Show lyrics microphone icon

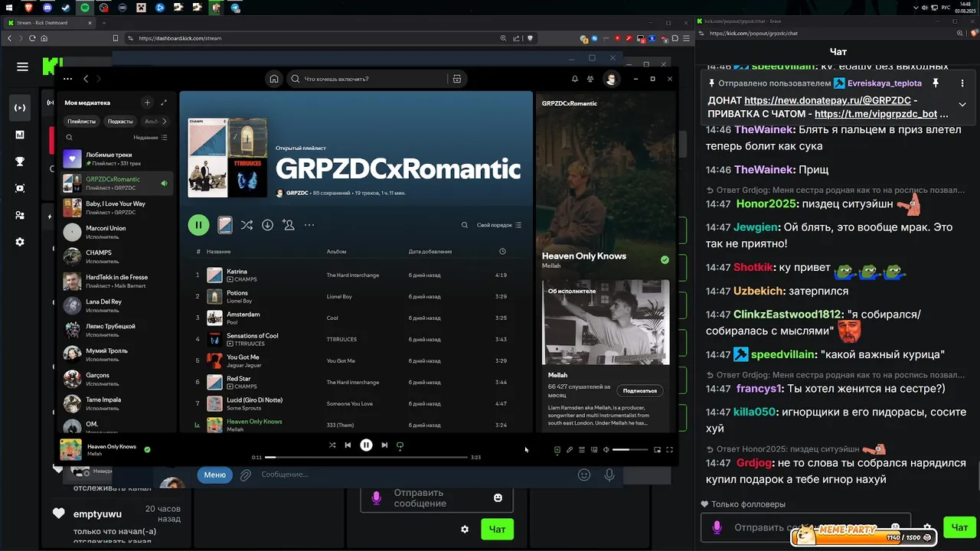coord(570,450)
